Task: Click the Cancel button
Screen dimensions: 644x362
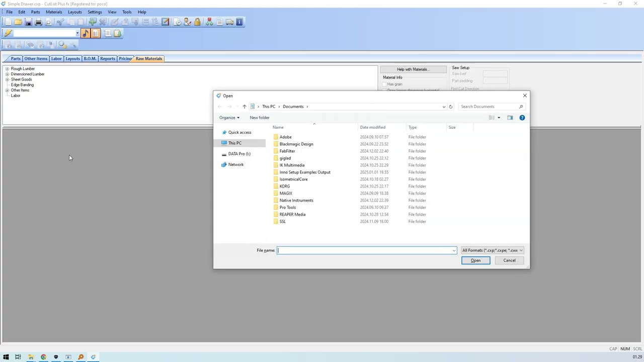Action: [x=509, y=260]
